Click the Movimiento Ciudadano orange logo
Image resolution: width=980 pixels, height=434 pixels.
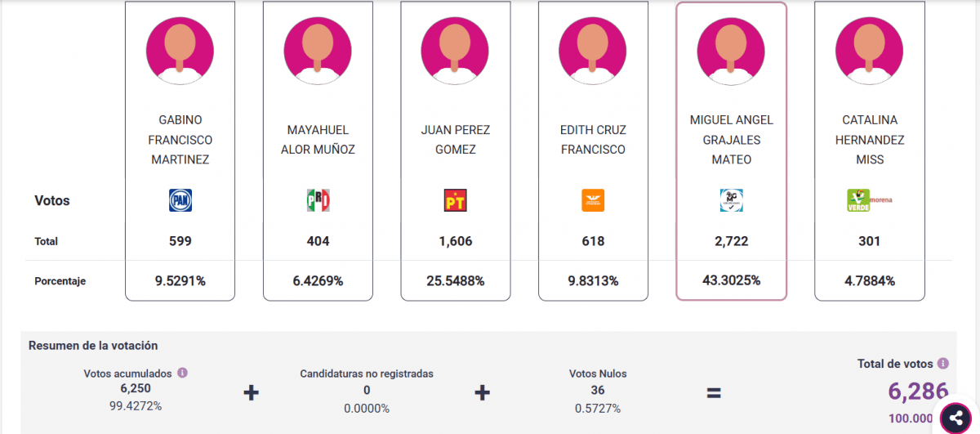[593, 200]
